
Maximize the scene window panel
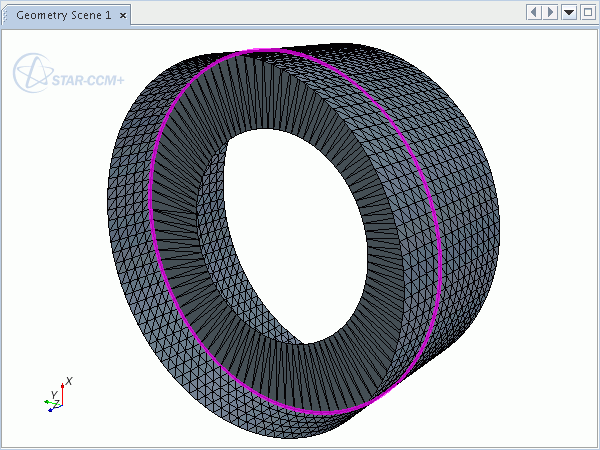tap(587, 12)
